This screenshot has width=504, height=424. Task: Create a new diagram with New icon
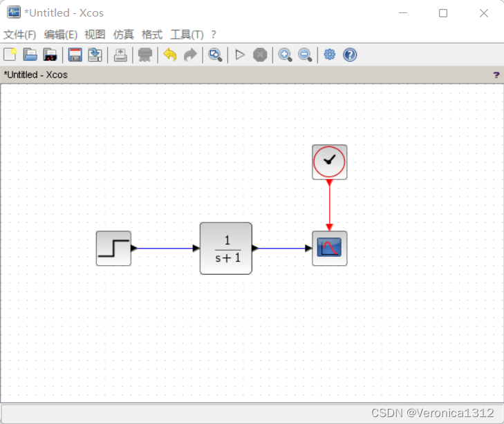[10, 55]
